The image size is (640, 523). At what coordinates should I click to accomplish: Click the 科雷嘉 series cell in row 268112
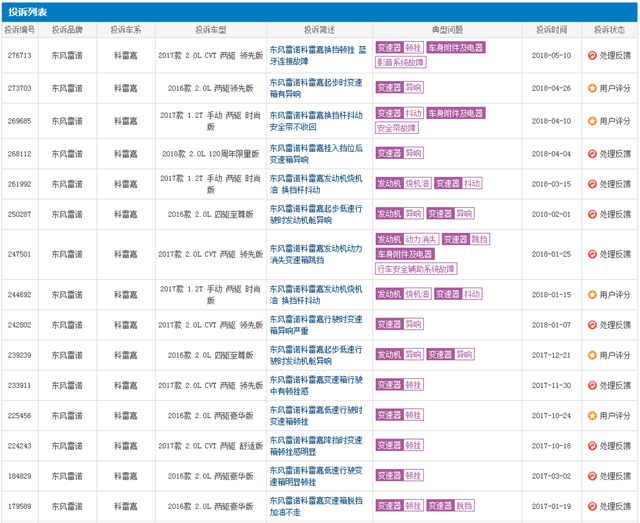pos(126,154)
